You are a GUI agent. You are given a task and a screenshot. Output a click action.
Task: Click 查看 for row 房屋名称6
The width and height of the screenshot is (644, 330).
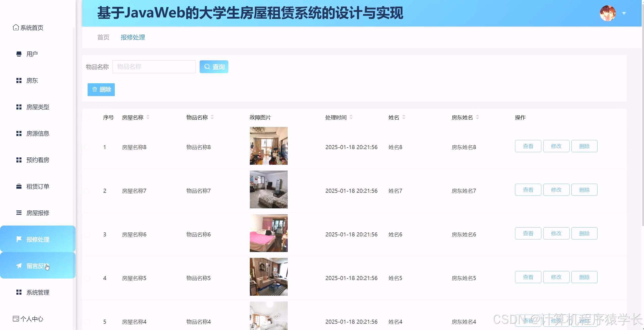528,233
